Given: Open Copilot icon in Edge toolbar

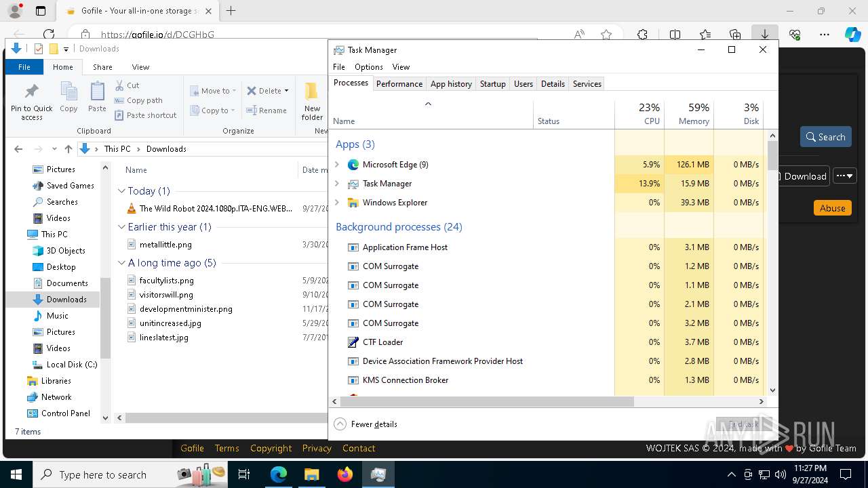Looking at the screenshot, I should click(x=852, y=35).
